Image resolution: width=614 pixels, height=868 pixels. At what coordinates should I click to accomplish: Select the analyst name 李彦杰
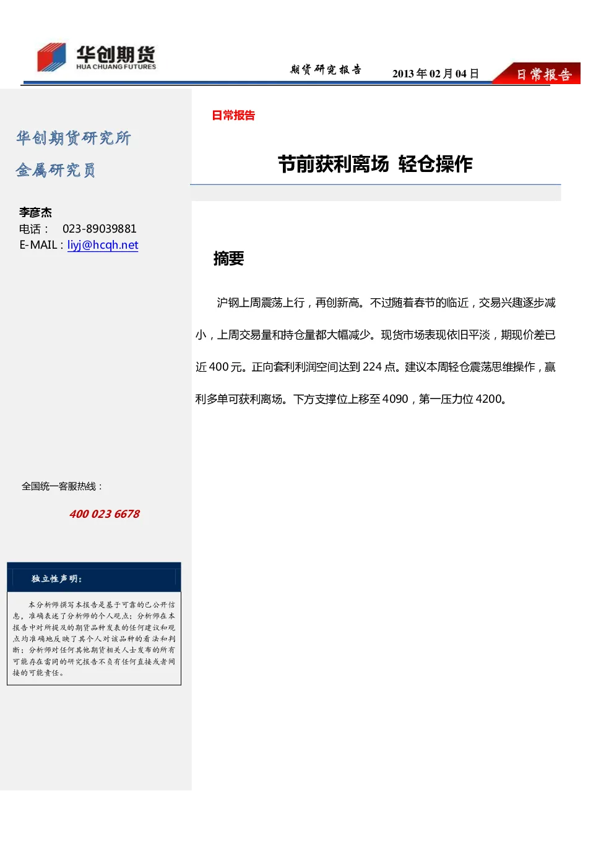pos(35,212)
